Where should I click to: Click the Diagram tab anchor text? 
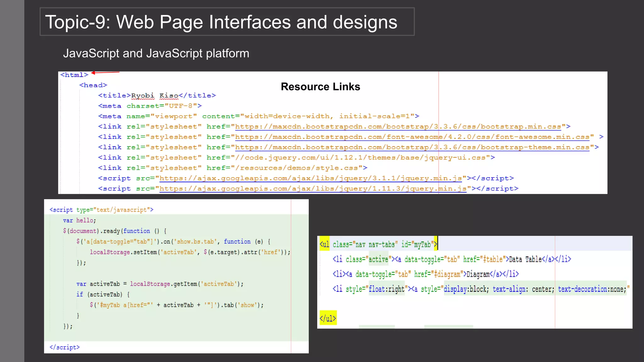pos(478,274)
